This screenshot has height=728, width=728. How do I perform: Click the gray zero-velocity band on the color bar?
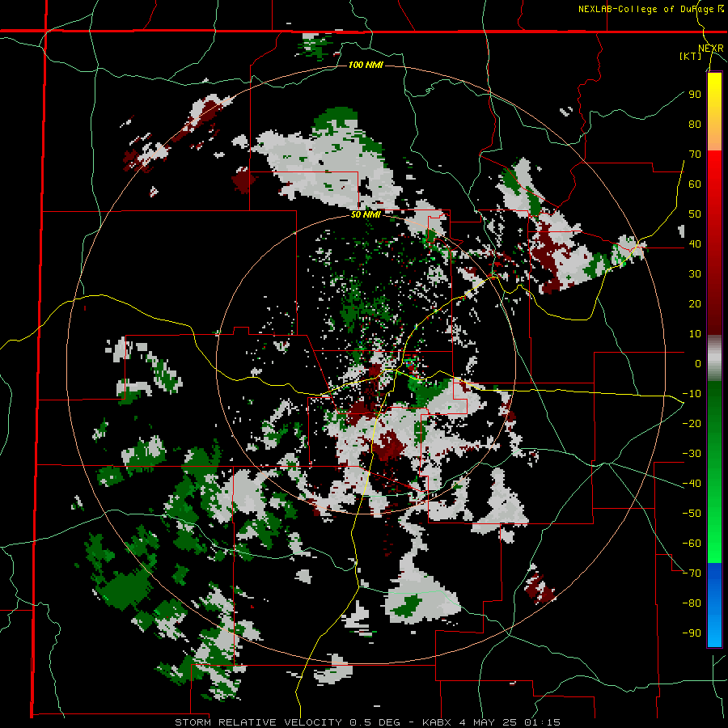click(x=714, y=358)
